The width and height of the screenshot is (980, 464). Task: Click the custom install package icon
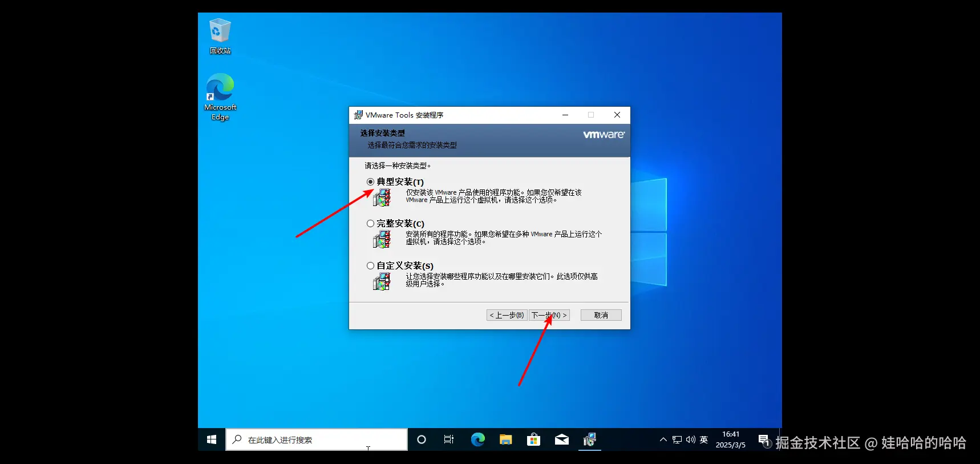point(382,281)
